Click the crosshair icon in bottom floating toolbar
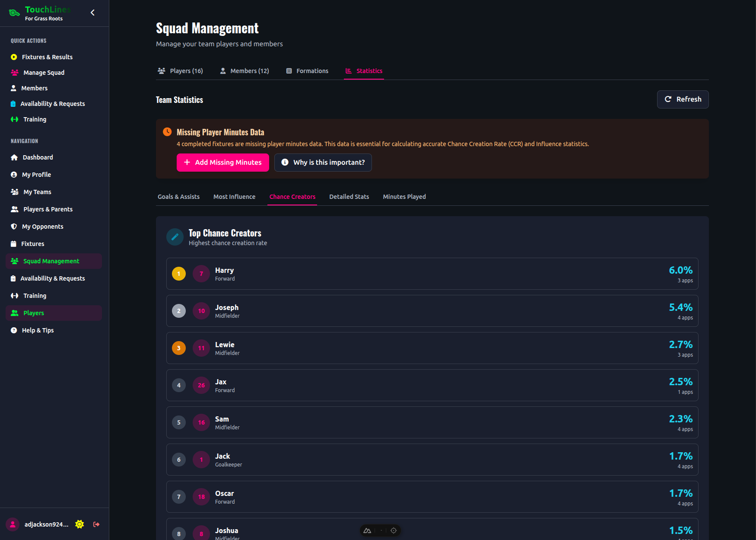The width and height of the screenshot is (756, 540). (394, 530)
